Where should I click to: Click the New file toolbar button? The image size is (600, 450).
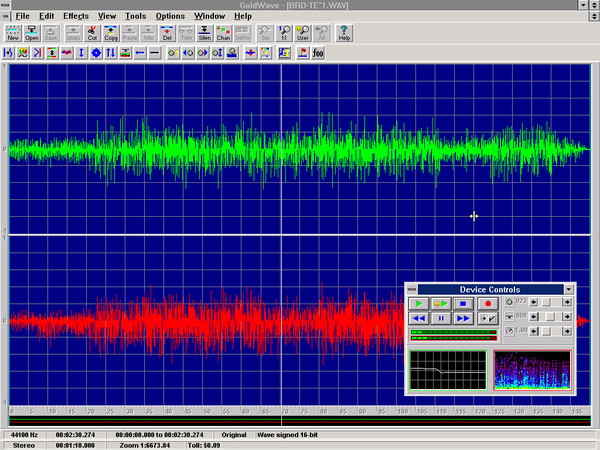pos(13,33)
